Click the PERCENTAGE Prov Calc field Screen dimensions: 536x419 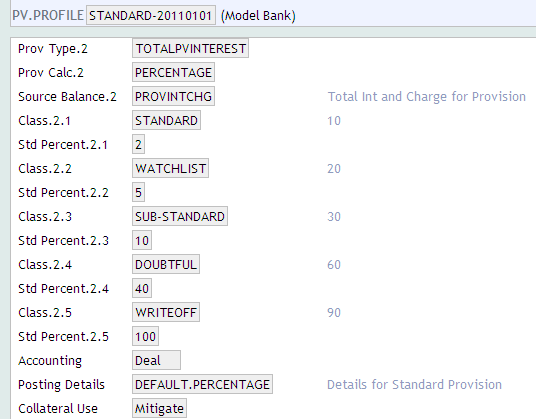click(173, 72)
